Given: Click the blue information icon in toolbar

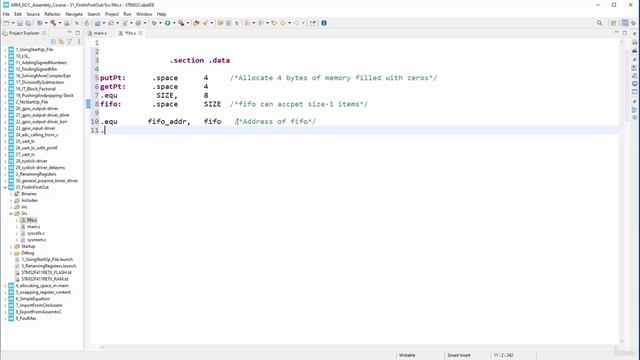Looking at the screenshot, I should point(324,23).
